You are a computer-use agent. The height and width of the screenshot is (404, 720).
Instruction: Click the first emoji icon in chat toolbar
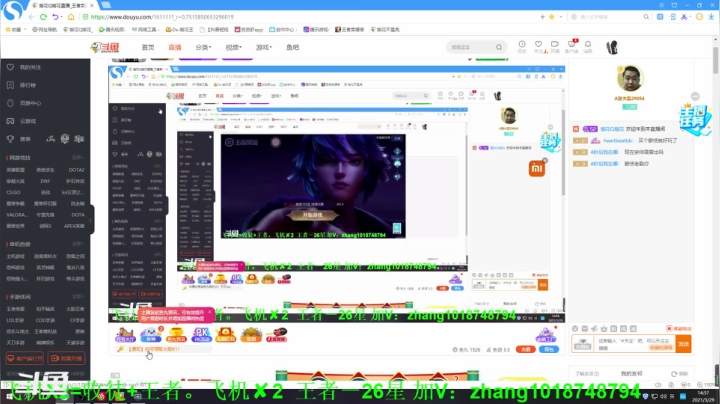[x=575, y=329]
